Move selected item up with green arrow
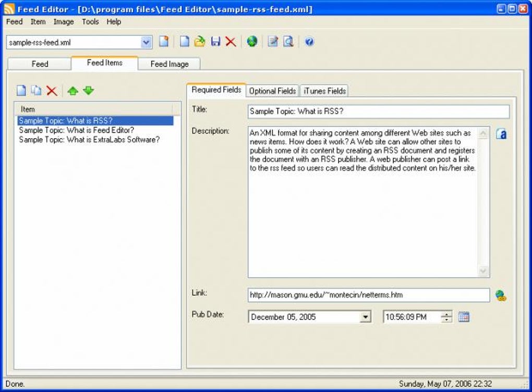532x392 pixels. tap(72, 91)
